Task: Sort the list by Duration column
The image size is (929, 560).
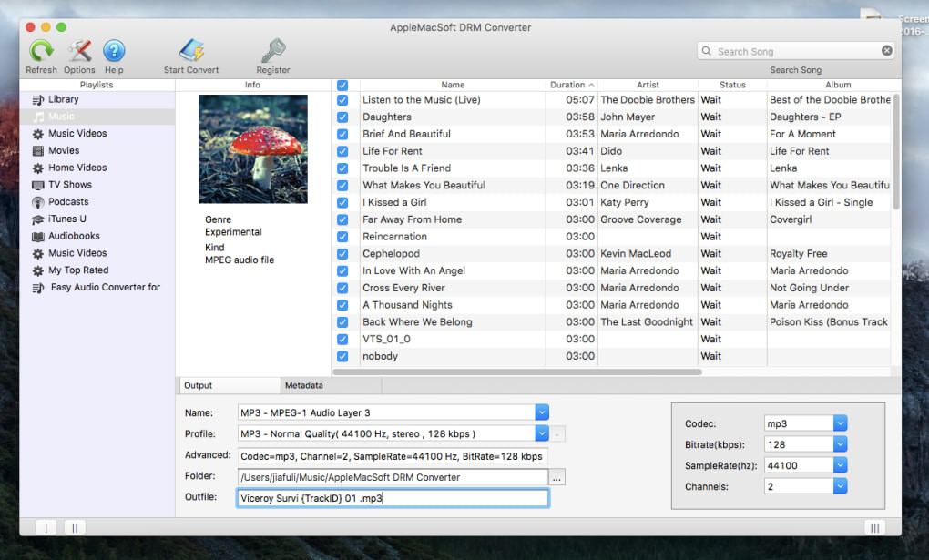Action: tap(571, 85)
